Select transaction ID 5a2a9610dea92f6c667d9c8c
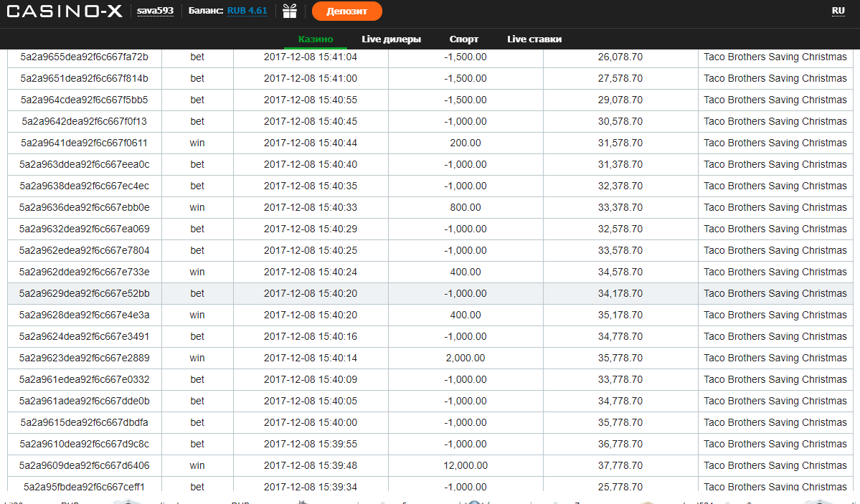Image resolution: width=860 pixels, height=504 pixels. tap(85, 444)
